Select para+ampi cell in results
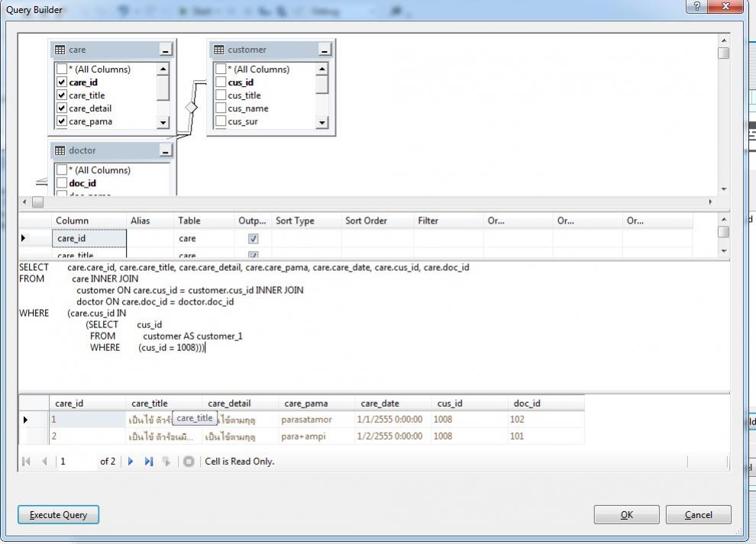756x544 pixels. click(x=316, y=436)
